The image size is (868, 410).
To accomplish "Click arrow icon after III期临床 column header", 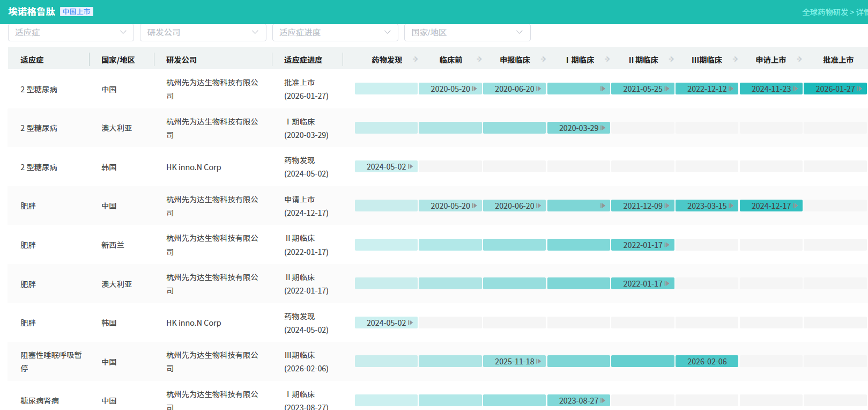I will [736, 60].
